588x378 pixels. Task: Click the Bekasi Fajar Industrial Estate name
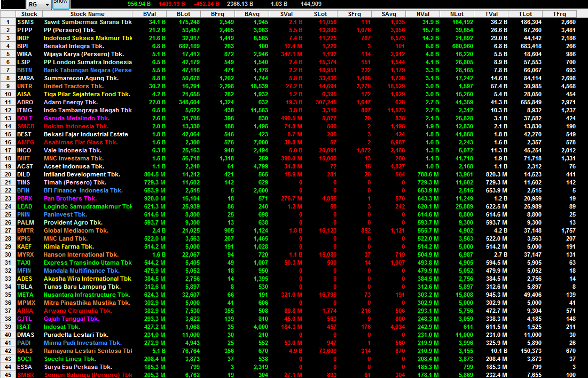pyautogui.click(x=86, y=134)
